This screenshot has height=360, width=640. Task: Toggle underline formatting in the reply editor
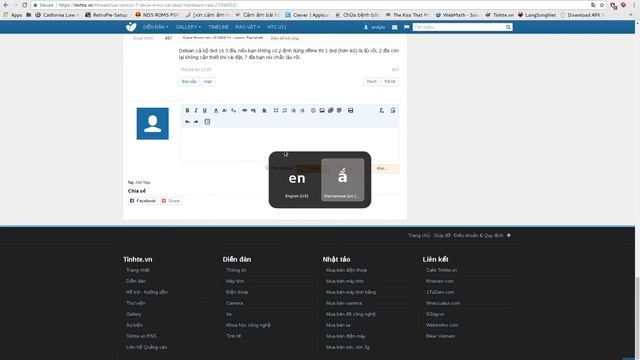pos(205,110)
